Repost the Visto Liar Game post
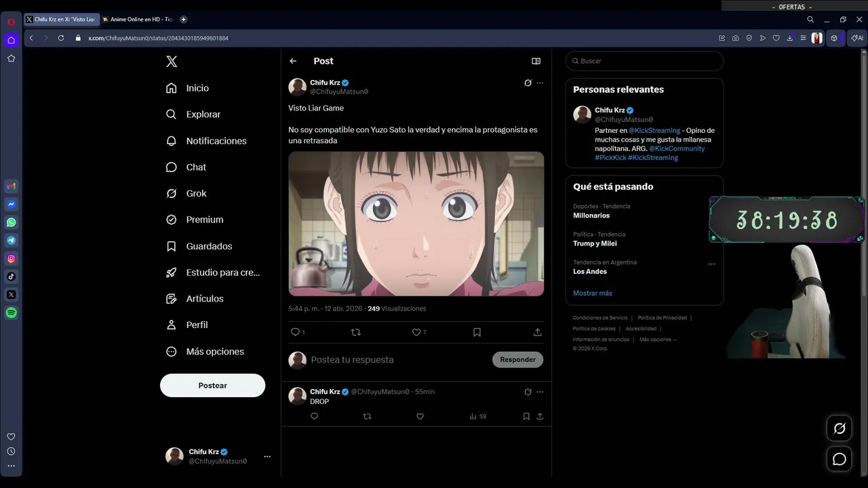This screenshot has width=868, height=488. coord(355,332)
